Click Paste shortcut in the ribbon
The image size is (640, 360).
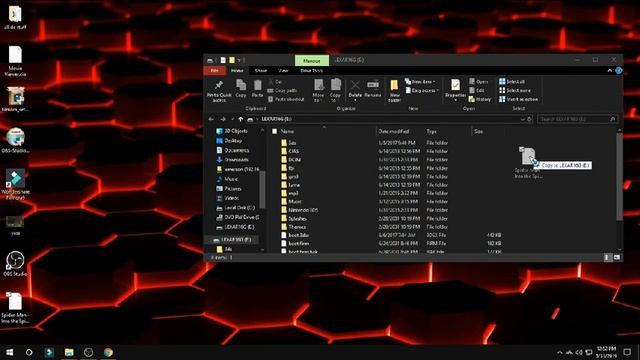[286, 99]
